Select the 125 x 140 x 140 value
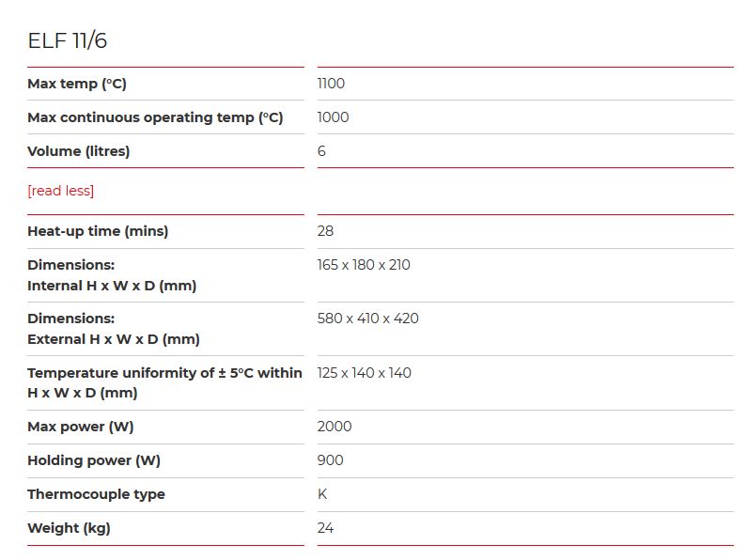 pos(364,373)
